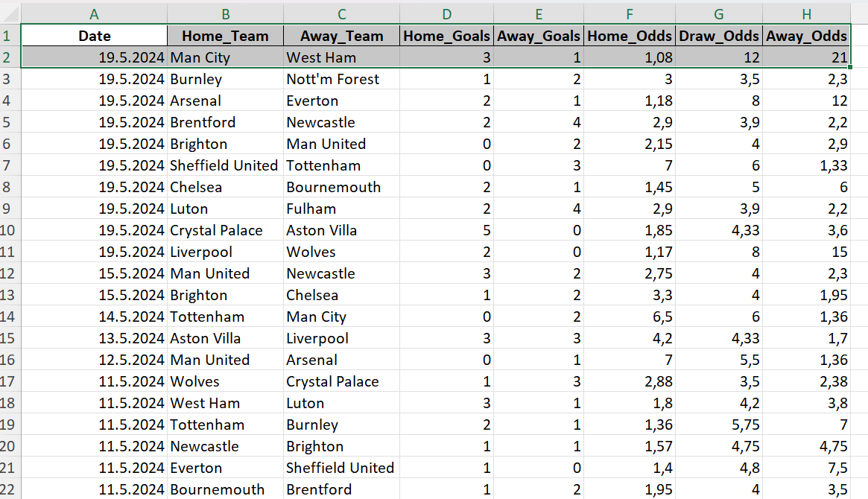Viewport: 868px width, 499px height.
Task: Click the Fulham cell
Action: point(311,209)
